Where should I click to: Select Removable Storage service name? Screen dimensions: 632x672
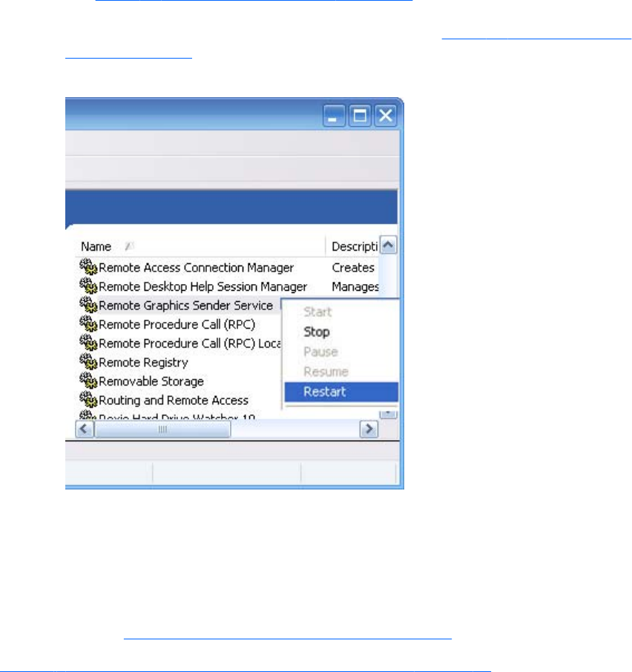coord(151,381)
